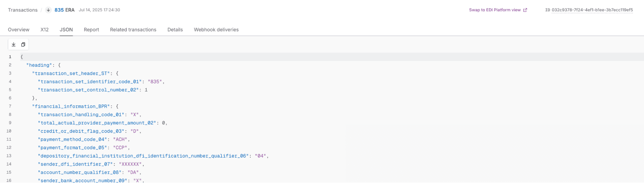Open the Report tab
The image size is (644, 183).
[x=91, y=30]
